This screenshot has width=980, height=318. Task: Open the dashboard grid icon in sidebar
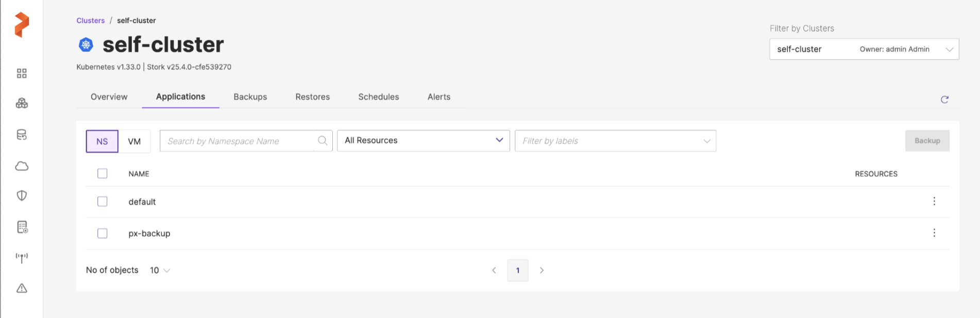click(22, 74)
